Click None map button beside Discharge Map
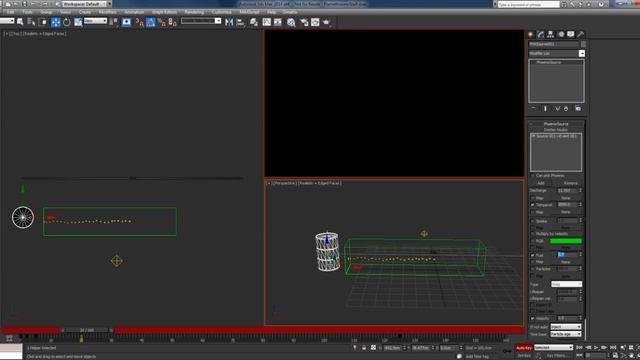This screenshot has width=640, height=360. [566, 198]
